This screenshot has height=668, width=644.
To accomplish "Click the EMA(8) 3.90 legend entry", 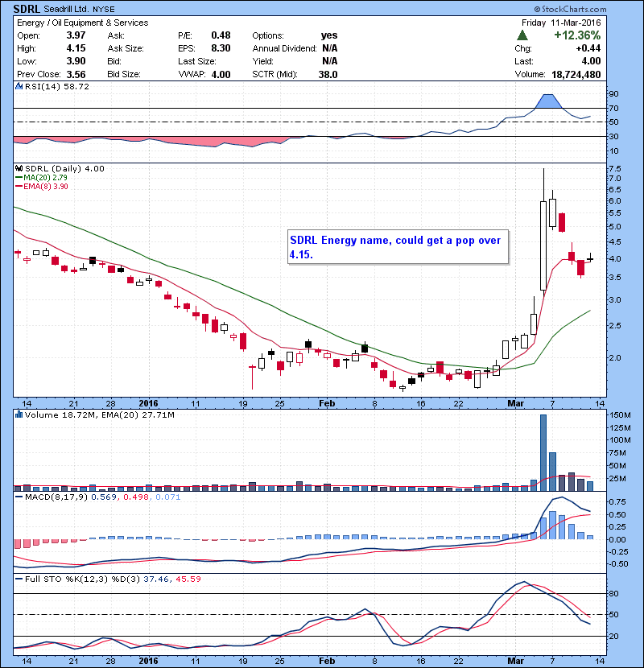I will point(46,187).
